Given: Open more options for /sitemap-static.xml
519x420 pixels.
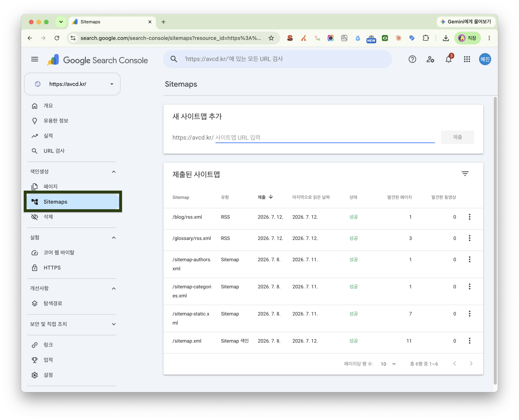Looking at the screenshot, I should point(469,314).
